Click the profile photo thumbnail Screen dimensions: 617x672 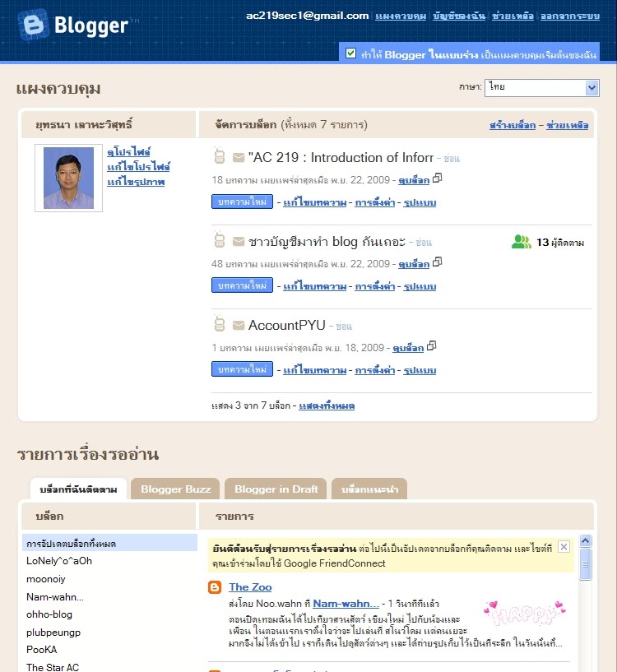(68, 178)
